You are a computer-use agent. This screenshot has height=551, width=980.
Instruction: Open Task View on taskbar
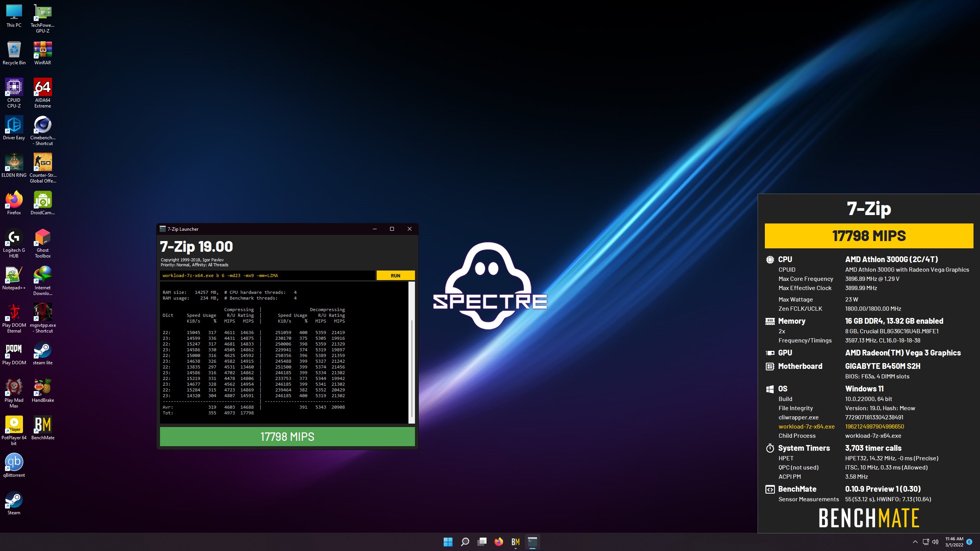point(482,542)
